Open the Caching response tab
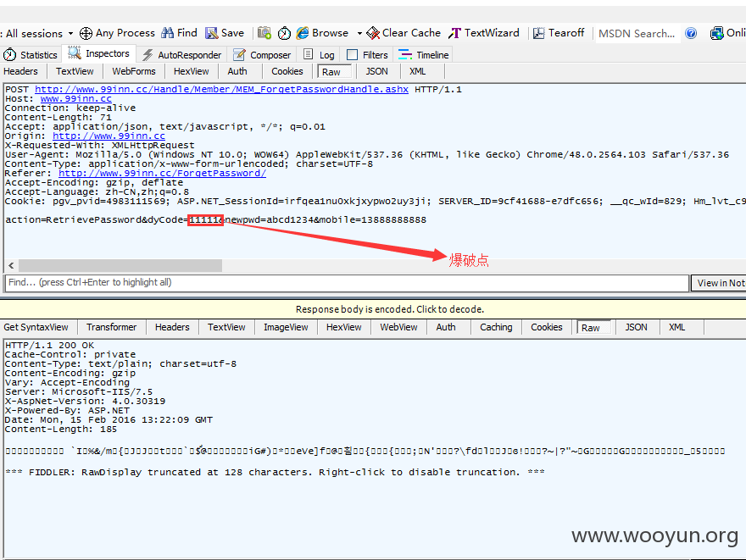The width and height of the screenshot is (746, 560). (496, 327)
